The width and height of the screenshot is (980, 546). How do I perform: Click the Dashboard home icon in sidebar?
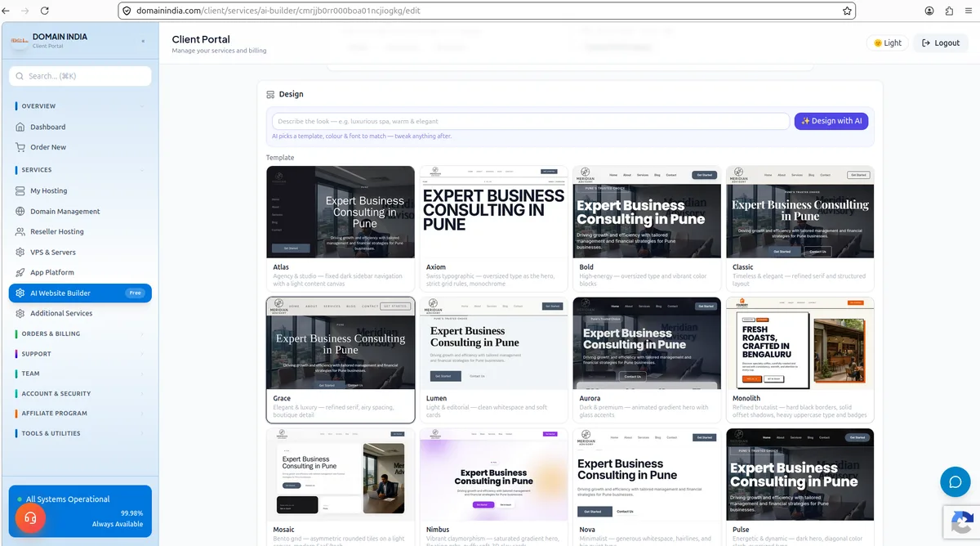[20, 127]
